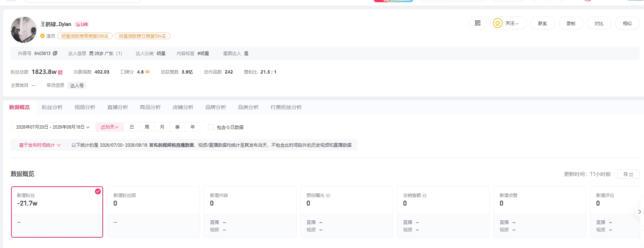Select the 新增点赞 card
644x248 pixels.
(x=540, y=212)
